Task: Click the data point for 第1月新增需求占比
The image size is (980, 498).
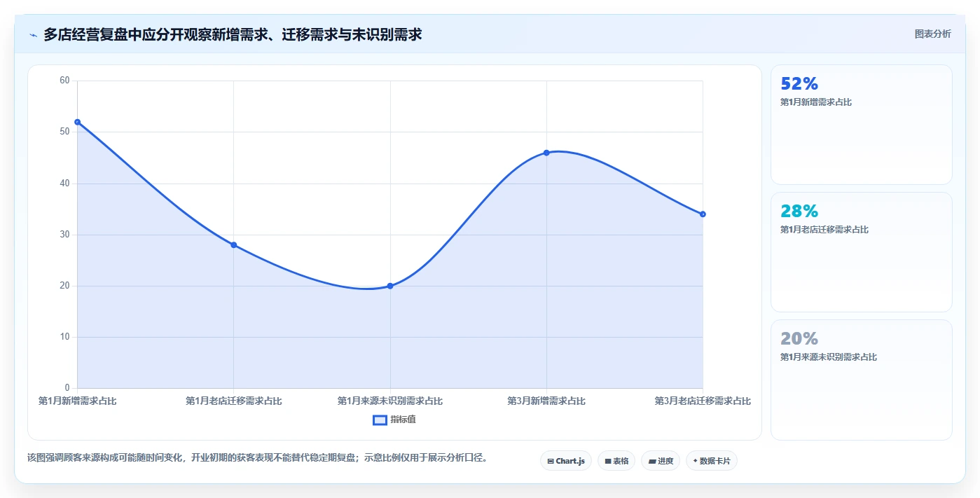Action: 78,122
